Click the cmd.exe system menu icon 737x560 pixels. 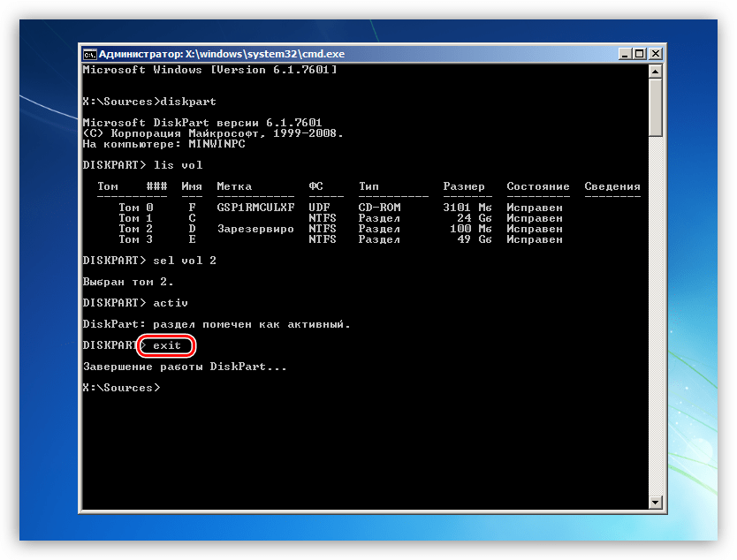[89, 55]
